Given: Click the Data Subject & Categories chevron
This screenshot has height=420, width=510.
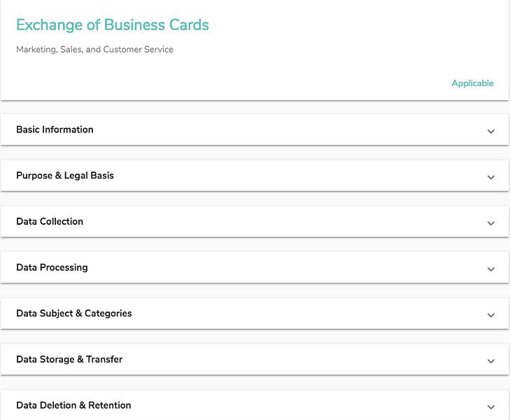Looking at the screenshot, I should pyautogui.click(x=491, y=315).
